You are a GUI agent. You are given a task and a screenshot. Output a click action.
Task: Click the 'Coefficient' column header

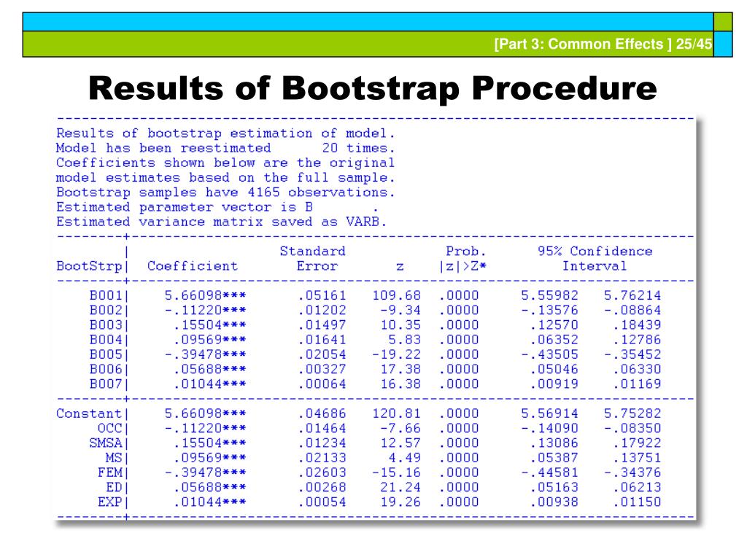pos(193,266)
